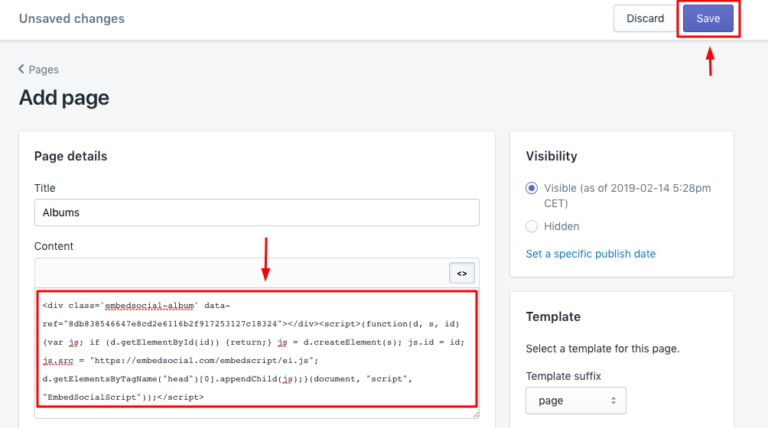The image size is (768, 428).
Task: Click the Content field label
Action: [54, 246]
